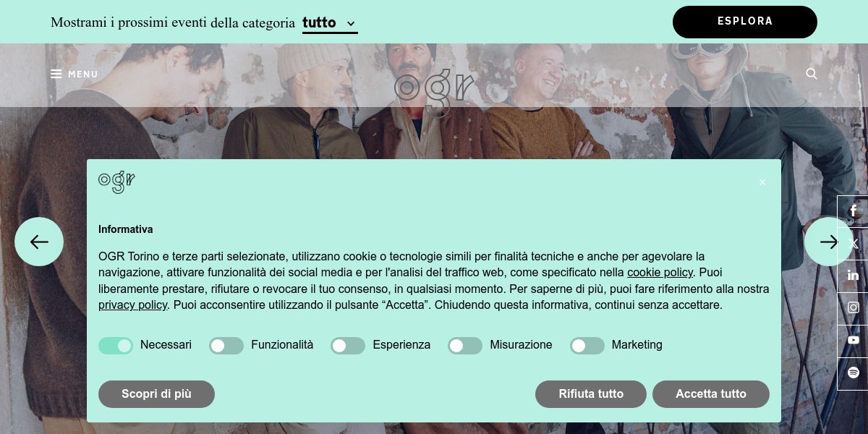Enable the Esperienza cookie toggle

point(348,346)
